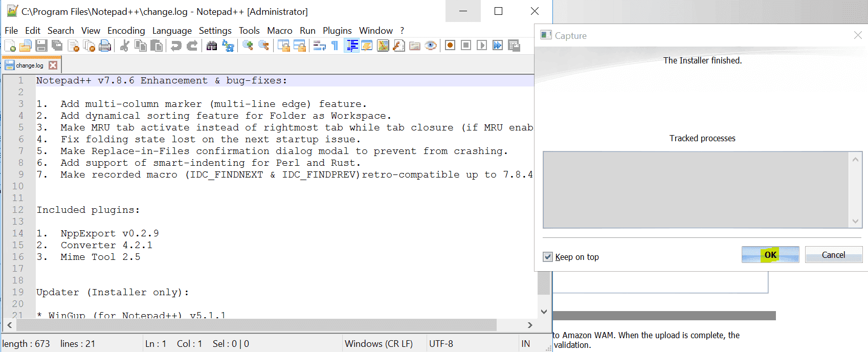The height and width of the screenshot is (352, 868).
Task: Open the Plugins menu
Action: tap(337, 31)
